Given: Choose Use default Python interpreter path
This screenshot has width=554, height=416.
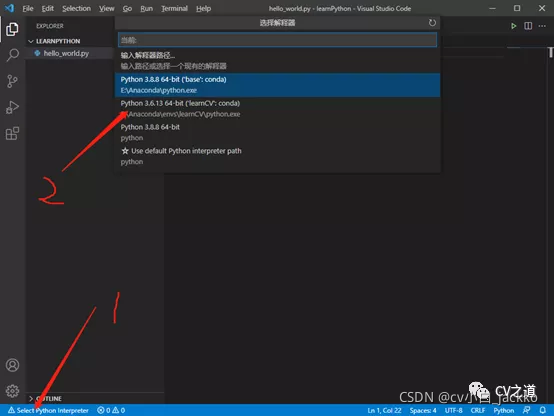Looking at the screenshot, I should pos(277,156).
